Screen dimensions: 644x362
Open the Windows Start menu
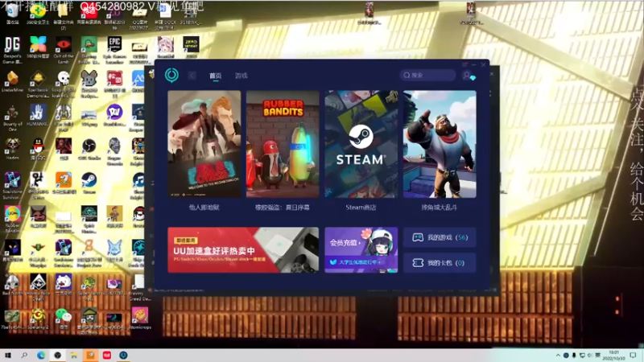[8, 356]
